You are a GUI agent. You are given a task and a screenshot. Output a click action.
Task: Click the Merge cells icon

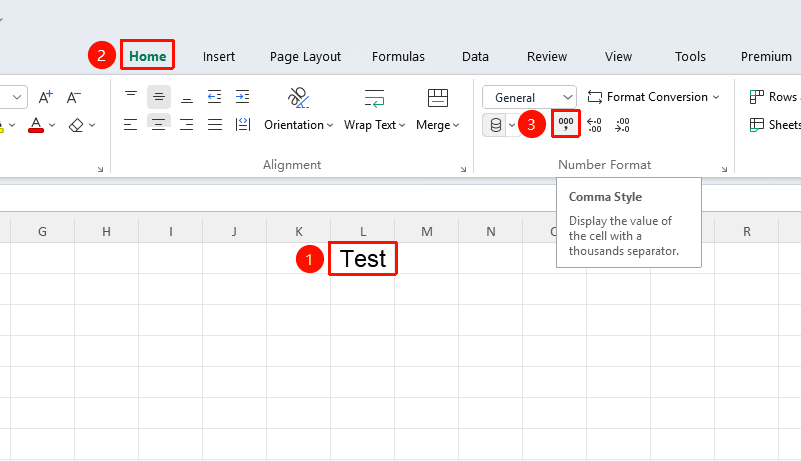(438, 98)
